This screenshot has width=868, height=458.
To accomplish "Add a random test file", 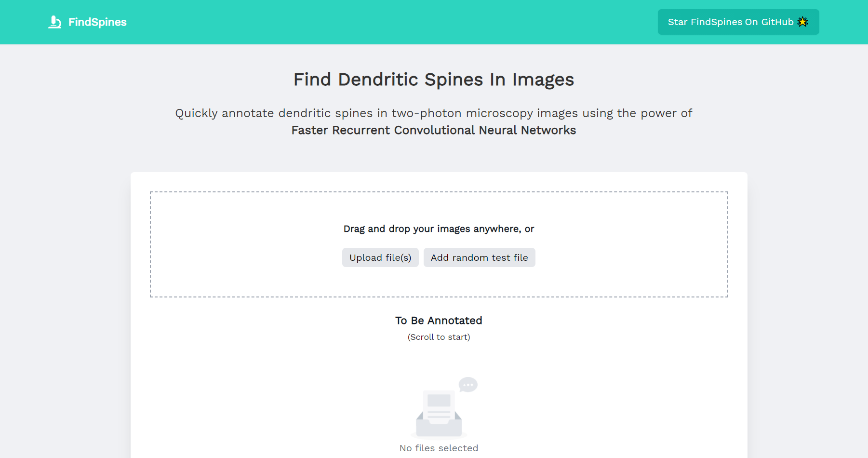I will click(x=479, y=257).
